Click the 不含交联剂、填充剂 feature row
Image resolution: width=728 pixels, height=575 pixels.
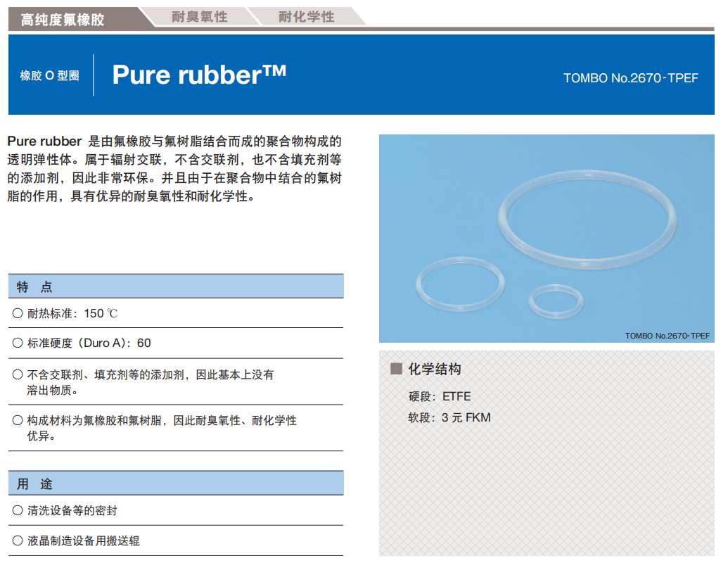176,381
